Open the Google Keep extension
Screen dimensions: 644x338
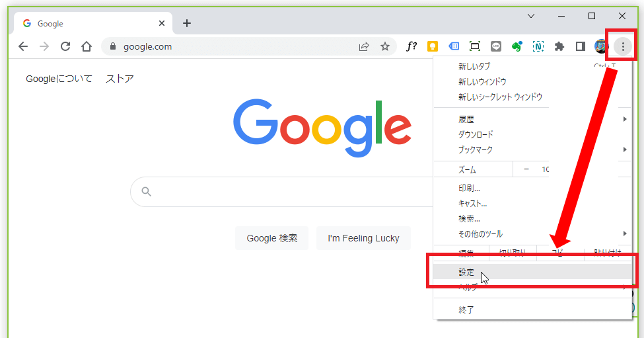click(x=433, y=46)
